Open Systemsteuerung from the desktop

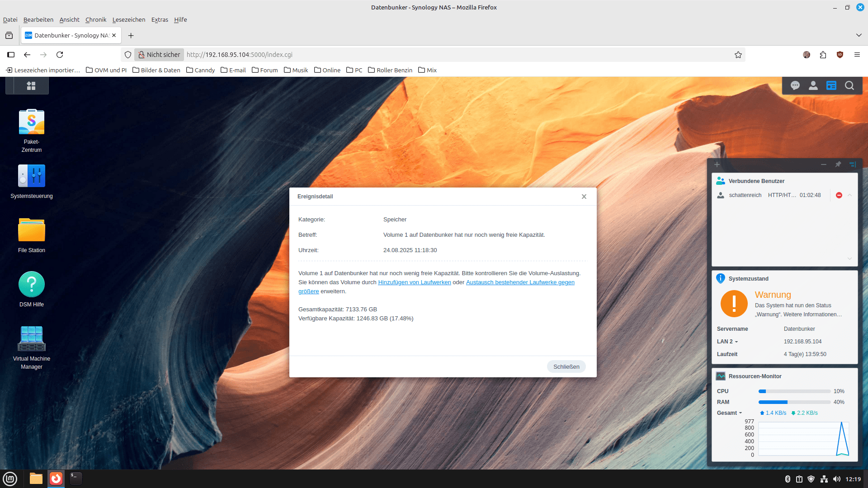(32, 176)
